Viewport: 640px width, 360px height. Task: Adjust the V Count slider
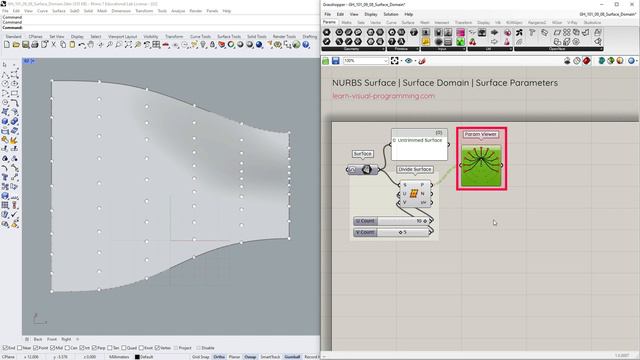pyautogui.click(x=392, y=232)
